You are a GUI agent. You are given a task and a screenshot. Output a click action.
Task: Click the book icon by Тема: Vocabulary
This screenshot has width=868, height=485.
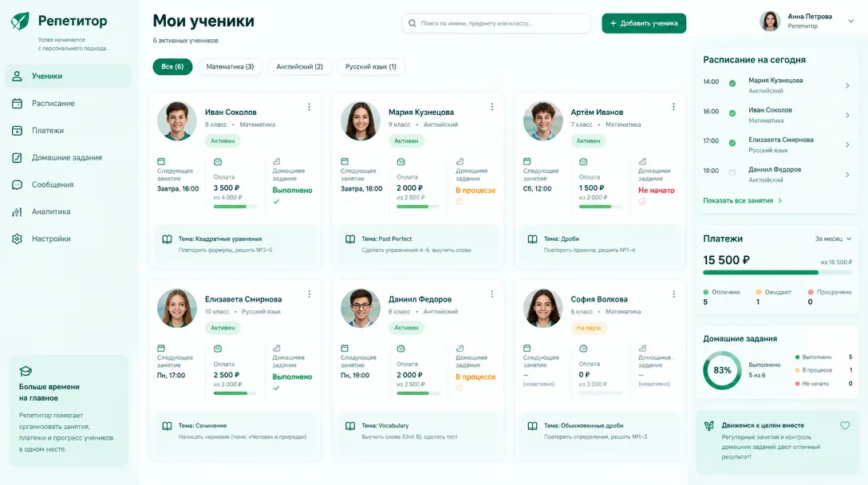click(350, 426)
